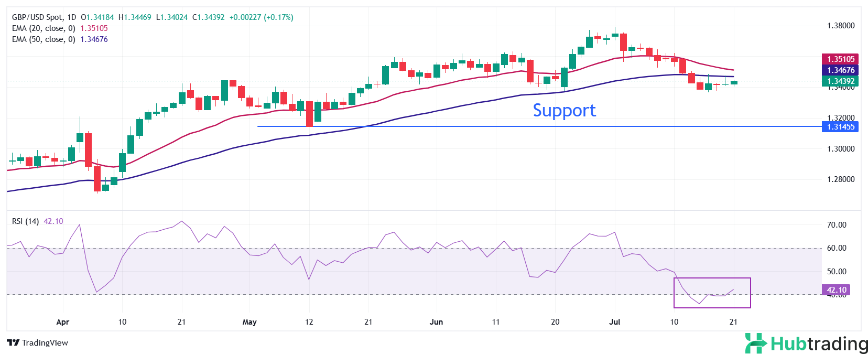Click the May label on the time axis
Image resolution: width=868 pixels, height=354 pixels.
click(249, 322)
